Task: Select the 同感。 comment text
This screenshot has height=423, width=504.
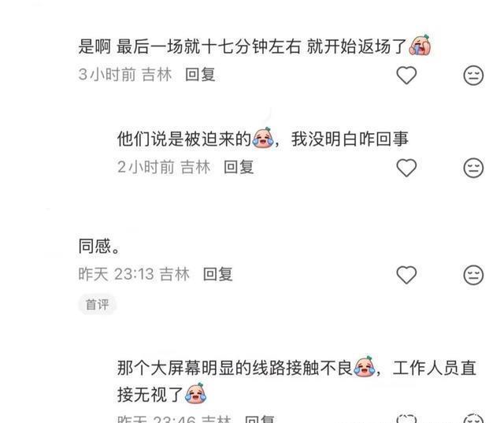Action: [x=99, y=247]
